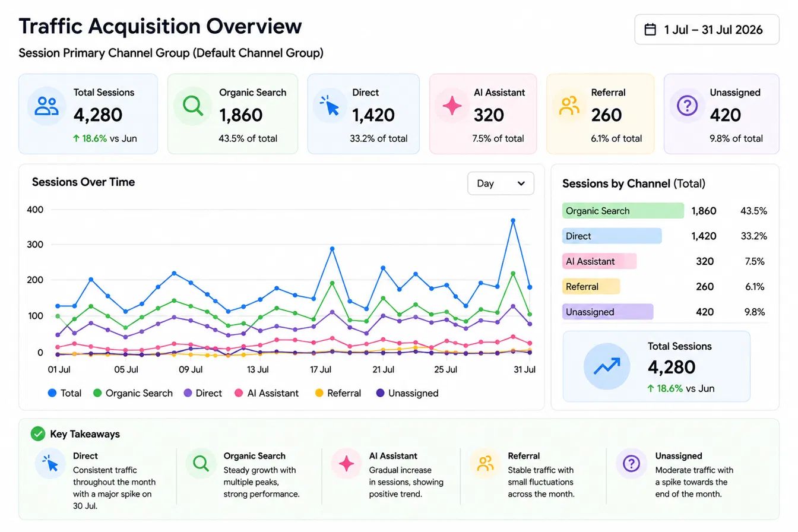This screenshot has width=798, height=532.
Task: Click the Organic Search magnifier icon in Key Takeaways
Action: (x=201, y=464)
